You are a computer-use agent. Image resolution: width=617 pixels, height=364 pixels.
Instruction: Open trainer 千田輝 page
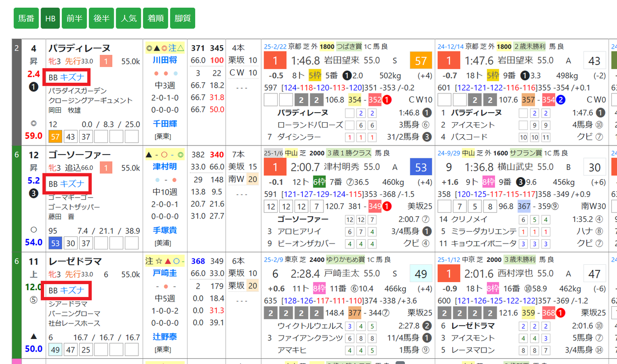(x=164, y=124)
